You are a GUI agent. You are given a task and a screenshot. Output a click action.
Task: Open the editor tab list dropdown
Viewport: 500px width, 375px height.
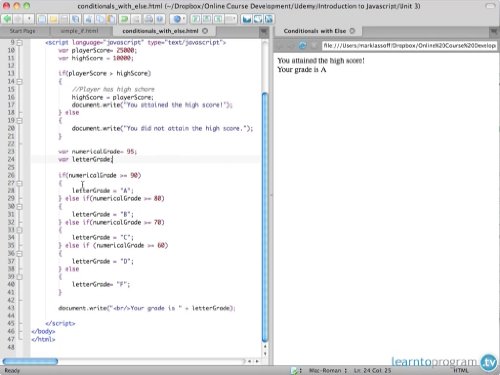click(264, 32)
